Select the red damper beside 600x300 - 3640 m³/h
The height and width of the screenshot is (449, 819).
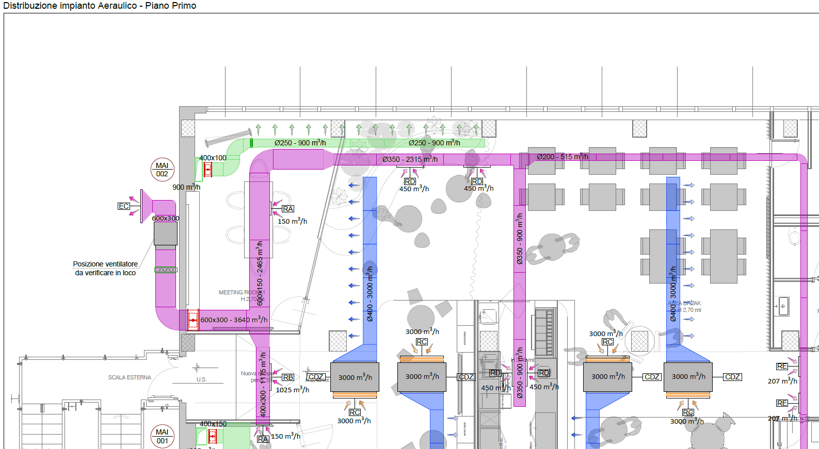193,321
